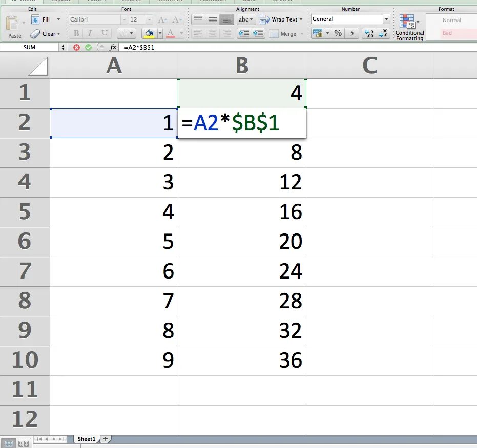Increase the cell indent
Image resolution: width=477 pixels, height=448 pixels.
[258, 33]
